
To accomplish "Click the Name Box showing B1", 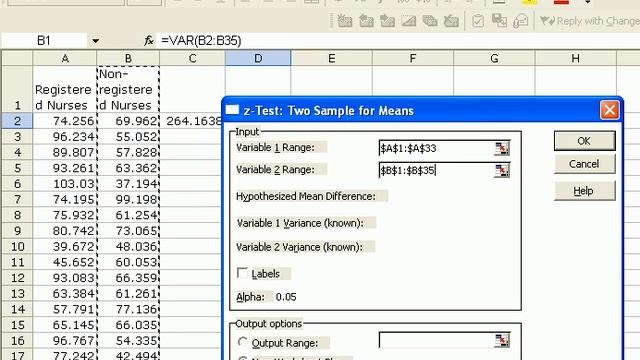I will (44, 41).
